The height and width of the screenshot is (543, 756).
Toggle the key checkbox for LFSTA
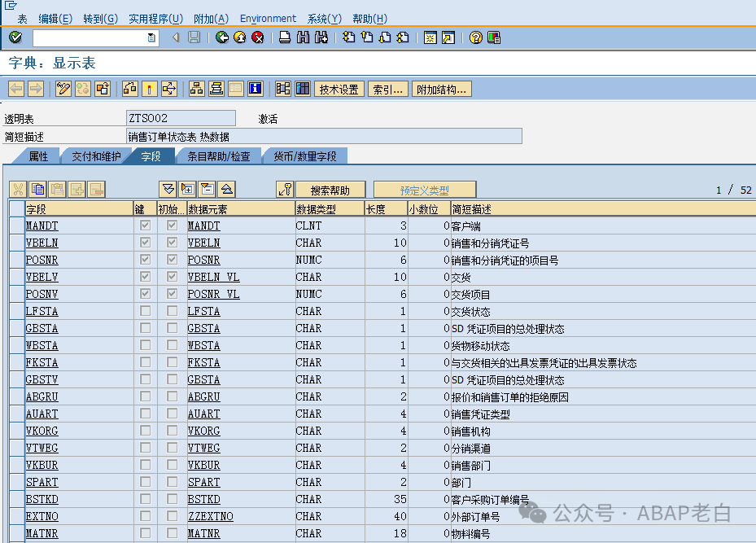145,310
